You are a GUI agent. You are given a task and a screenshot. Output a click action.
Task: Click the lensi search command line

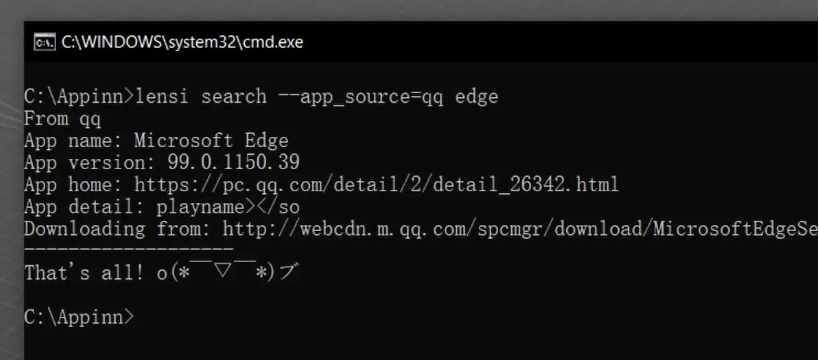coord(261,97)
